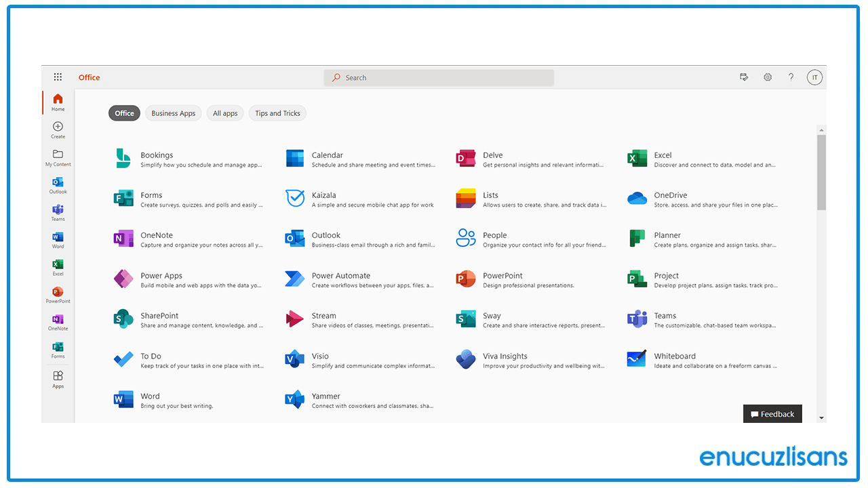
Task: Select the Business Apps tab
Action: 174,113
